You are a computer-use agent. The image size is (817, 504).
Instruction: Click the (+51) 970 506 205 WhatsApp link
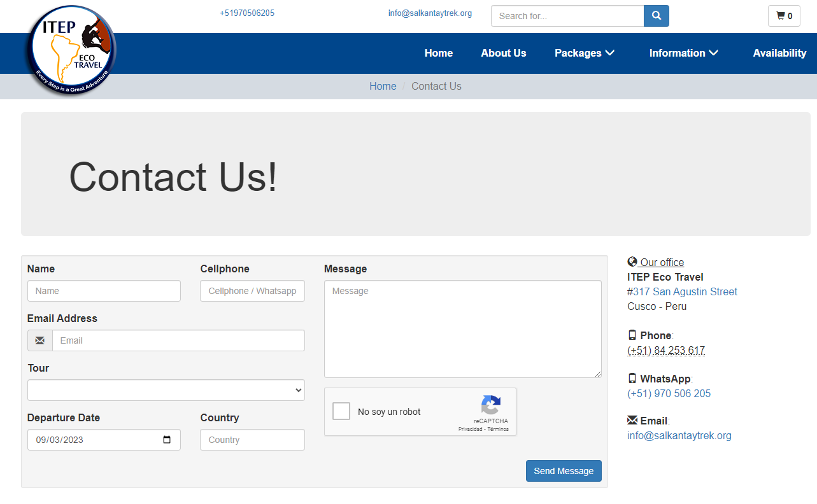[669, 393]
